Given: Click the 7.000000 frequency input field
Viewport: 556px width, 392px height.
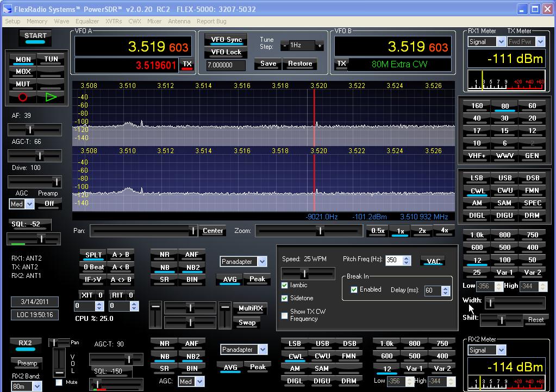Looking at the screenshot, I should tap(225, 65).
